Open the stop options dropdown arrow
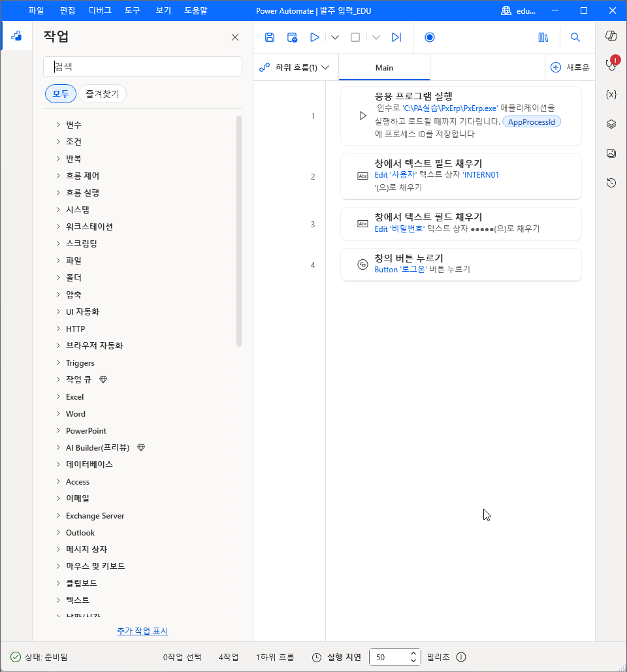 click(376, 37)
